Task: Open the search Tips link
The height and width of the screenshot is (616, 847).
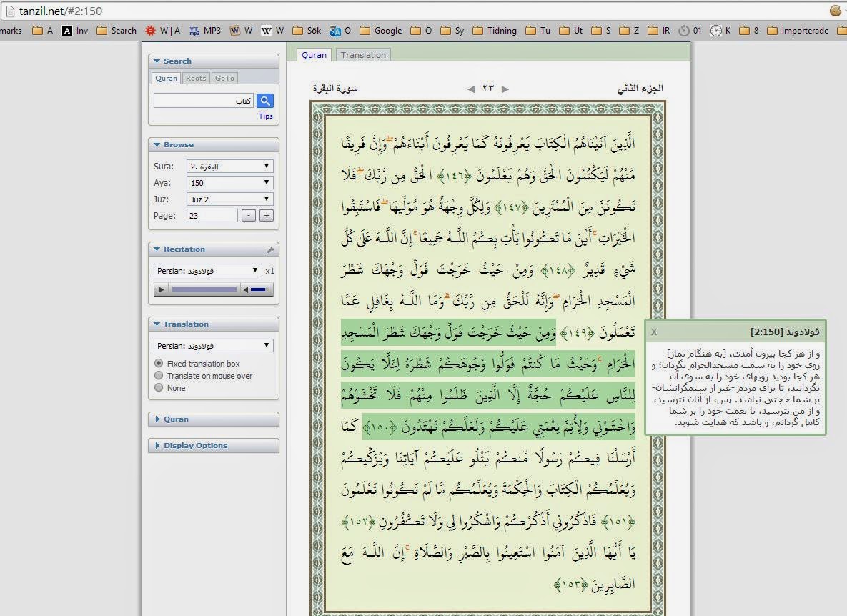Action: (266, 116)
